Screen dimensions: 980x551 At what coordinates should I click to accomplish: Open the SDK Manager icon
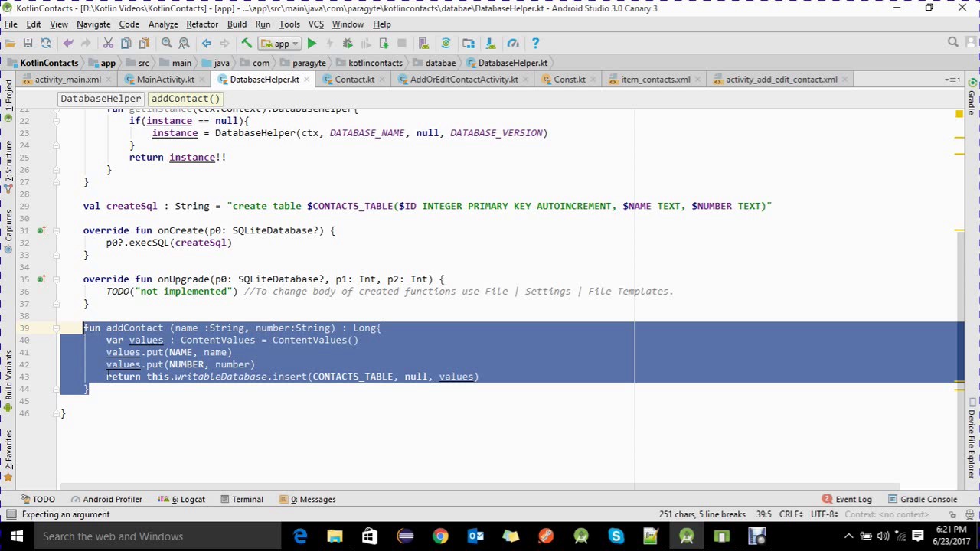[491, 44]
